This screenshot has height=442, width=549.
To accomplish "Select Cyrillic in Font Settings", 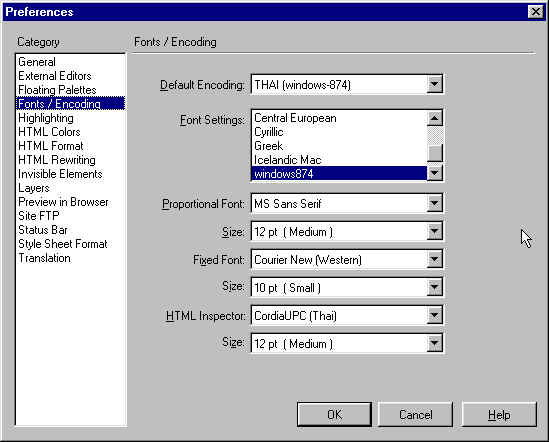I will point(339,132).
